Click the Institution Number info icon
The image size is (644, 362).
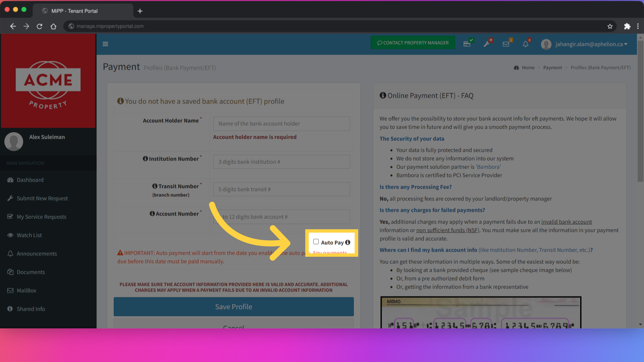[145, 159]
